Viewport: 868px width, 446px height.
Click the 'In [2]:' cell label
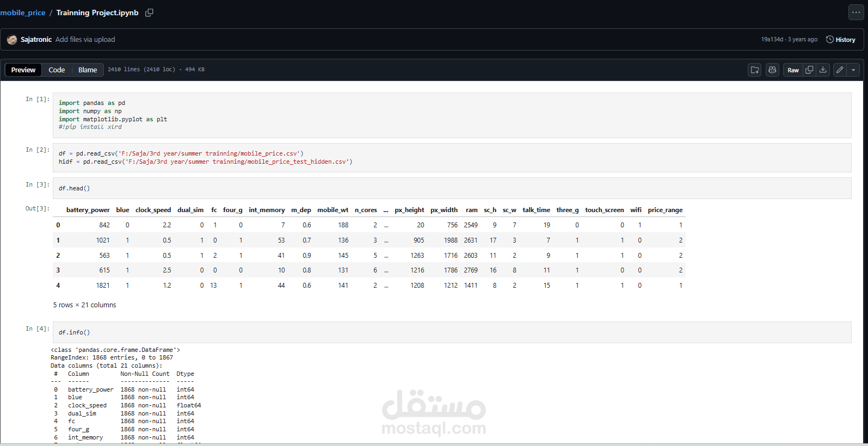38,150
